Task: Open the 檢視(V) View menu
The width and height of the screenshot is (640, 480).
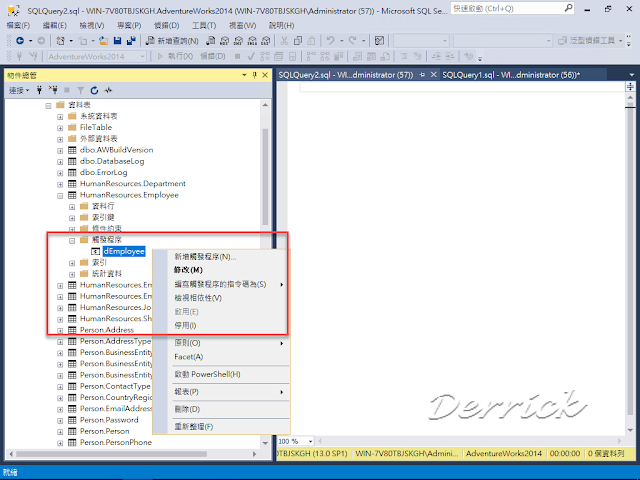Action: pos(91,25)
